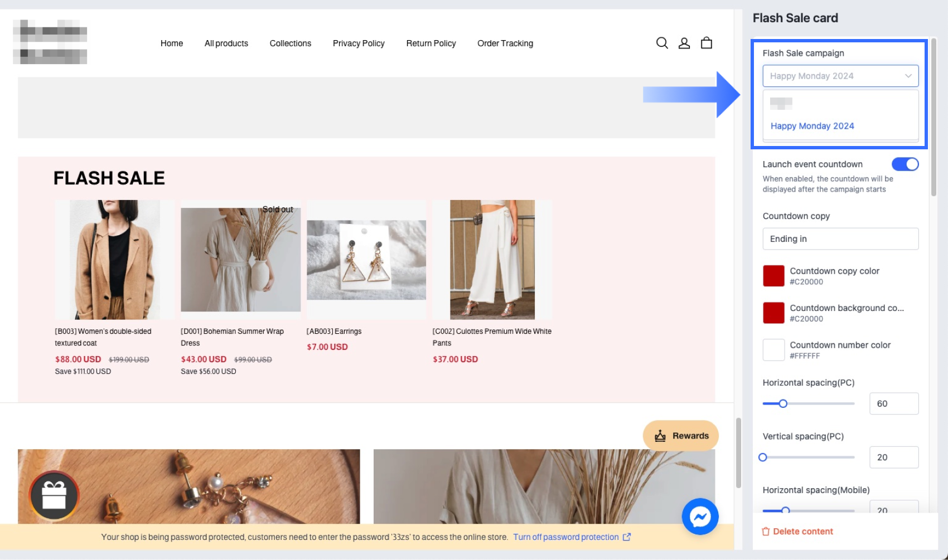Click the $37.00 USD price
The image size is (948, 560).
(x=455, y=359)
